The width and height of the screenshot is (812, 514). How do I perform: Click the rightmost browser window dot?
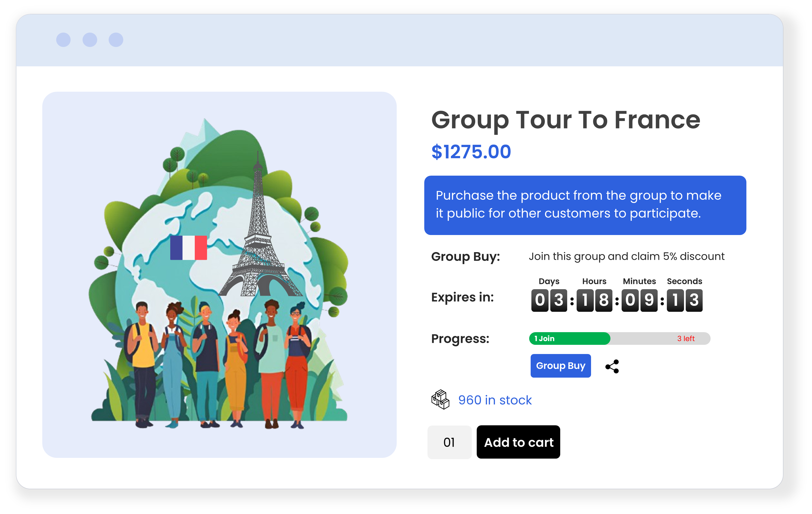point(116,40)
